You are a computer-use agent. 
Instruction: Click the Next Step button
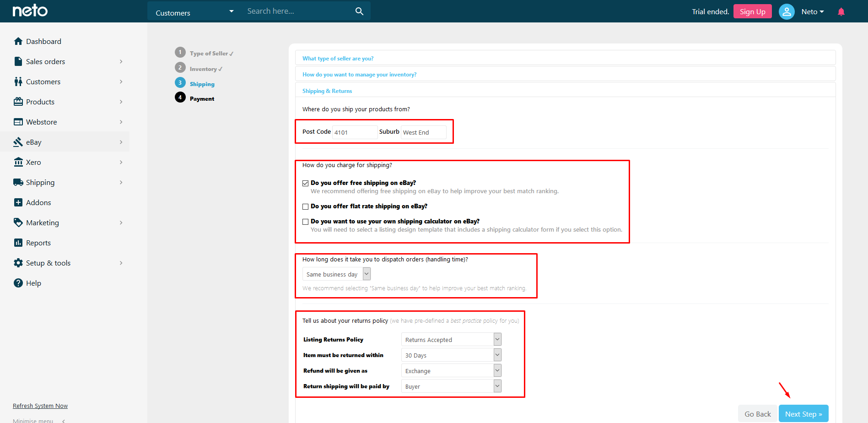point(803,414)
